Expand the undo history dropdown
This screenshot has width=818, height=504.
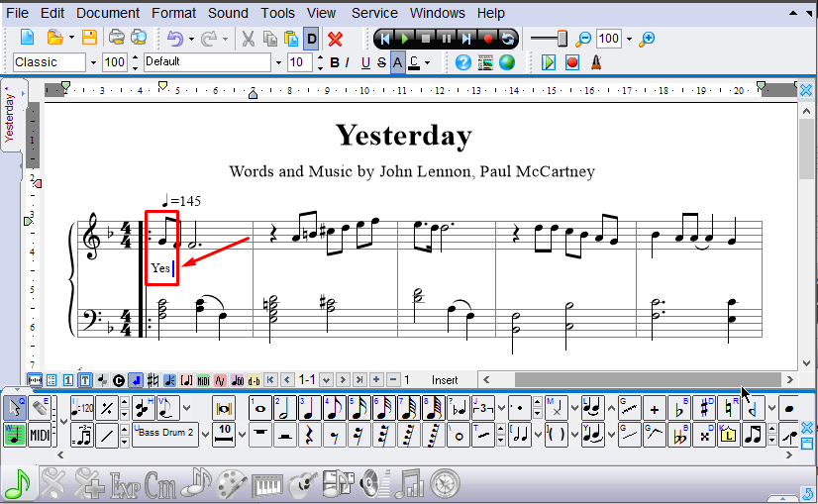191,39
